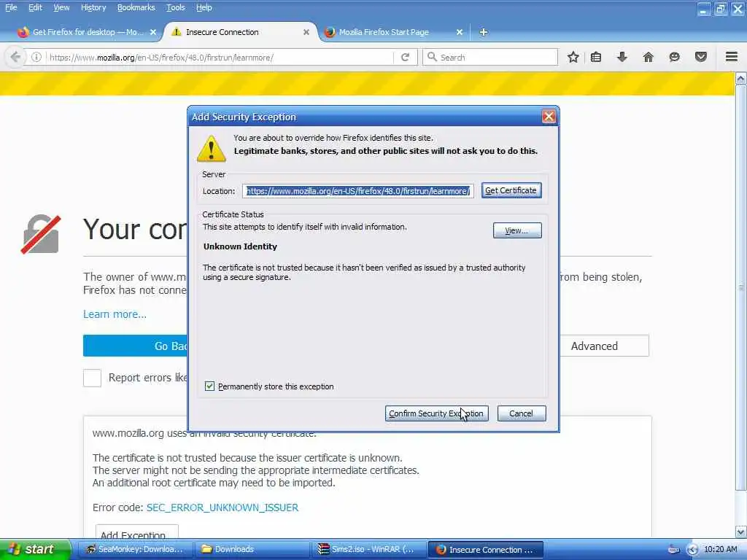
Task: Close the Add Security Exception dialog
Action: point(549,117)
